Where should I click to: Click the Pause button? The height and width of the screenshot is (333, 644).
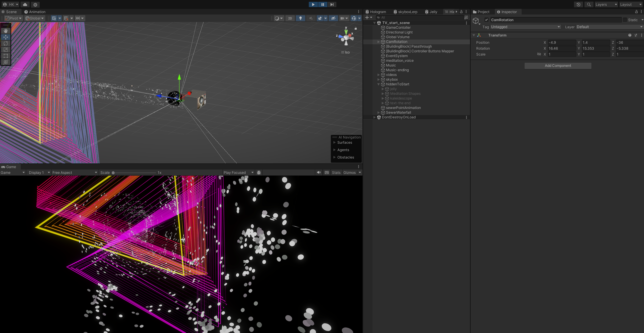pos(323,4)
